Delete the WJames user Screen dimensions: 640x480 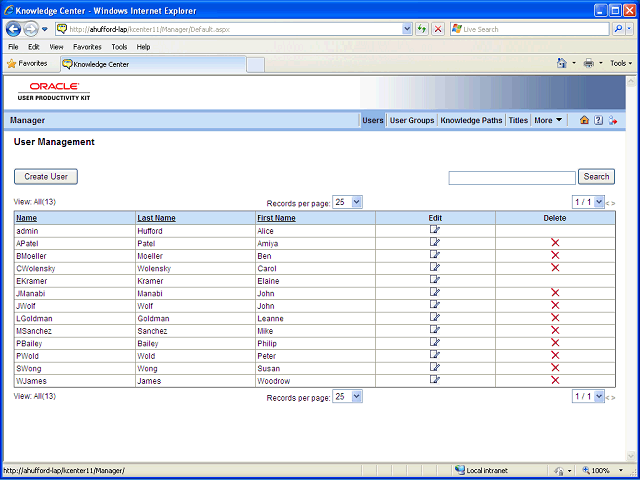point(555,380)
